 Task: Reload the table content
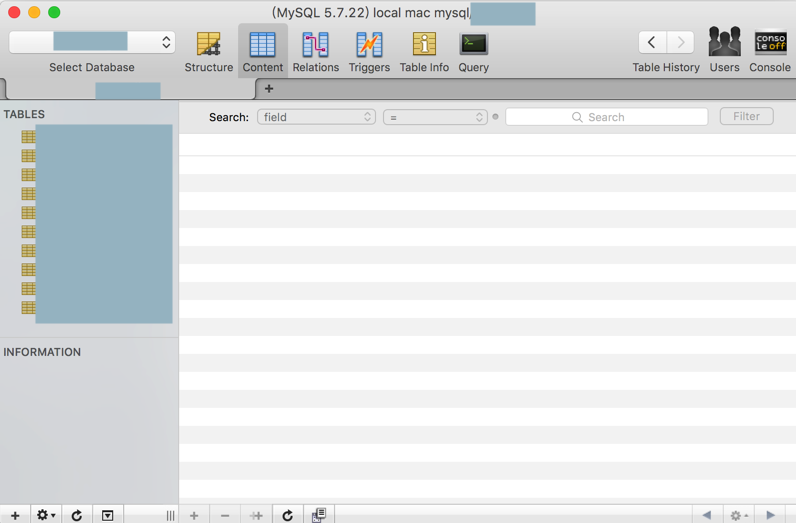(x=288, y=515)
